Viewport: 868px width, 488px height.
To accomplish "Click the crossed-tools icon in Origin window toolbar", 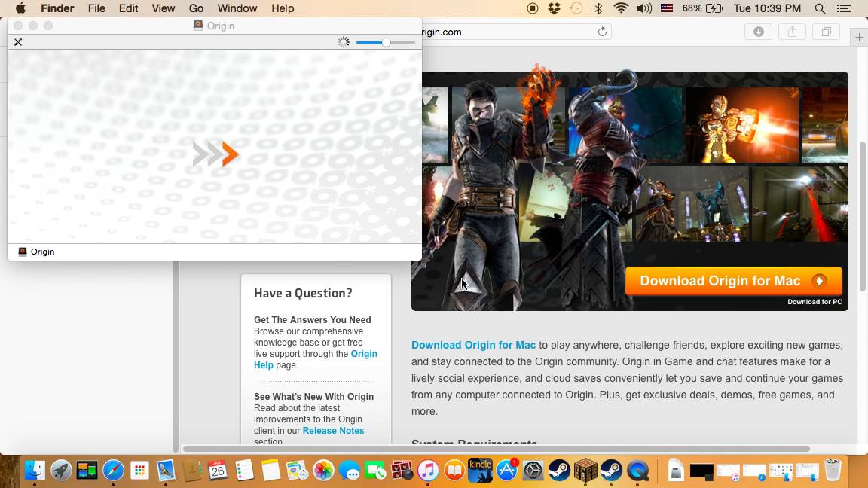I will [x=18, y=42].
